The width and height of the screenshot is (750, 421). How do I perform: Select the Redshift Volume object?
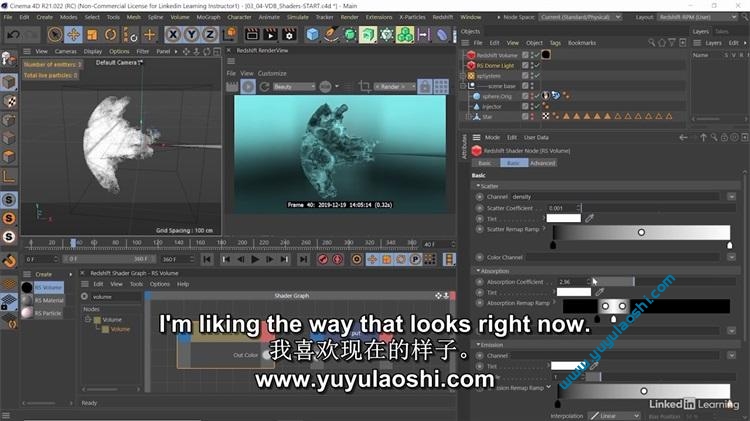(x=497, y=55)
